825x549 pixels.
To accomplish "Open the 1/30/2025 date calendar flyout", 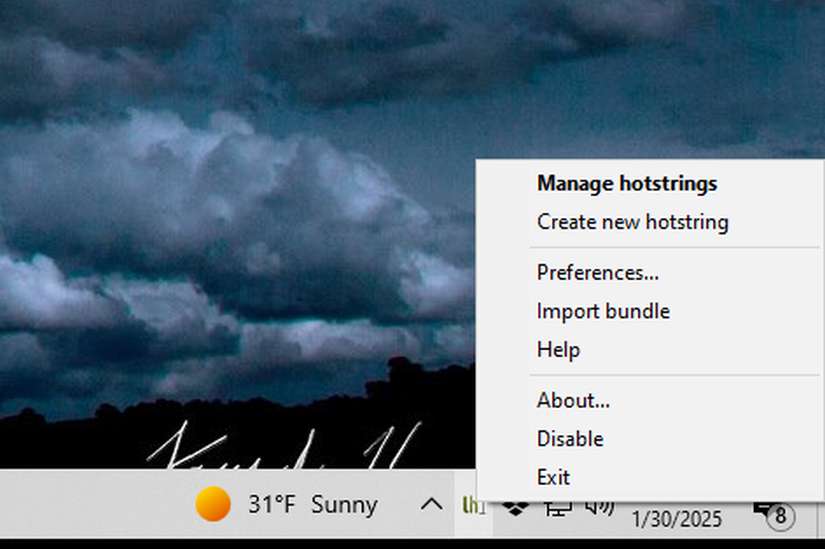I will click(x=677, y=520).
